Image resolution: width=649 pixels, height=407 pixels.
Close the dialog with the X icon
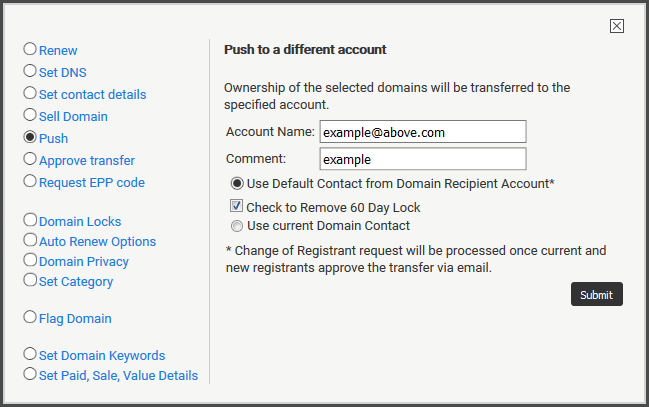[x=617, y=26]
